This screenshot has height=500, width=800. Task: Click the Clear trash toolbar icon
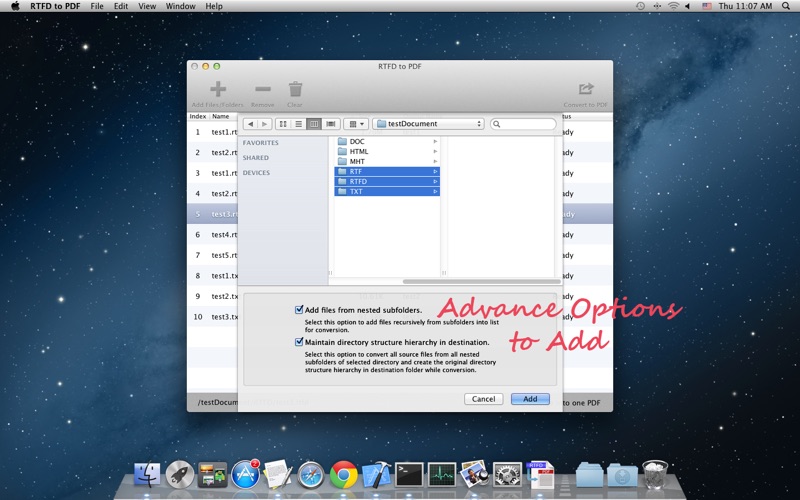295,89
